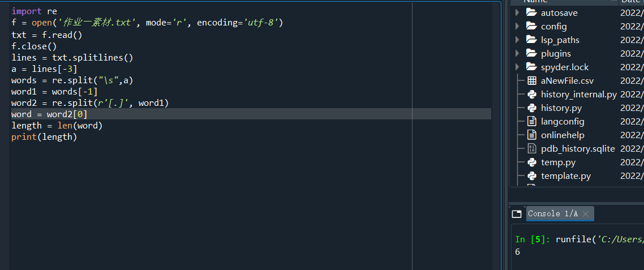Screen dimensions: 644x270
Task: Click the temp.py Python icon
Action: (531, 162)
